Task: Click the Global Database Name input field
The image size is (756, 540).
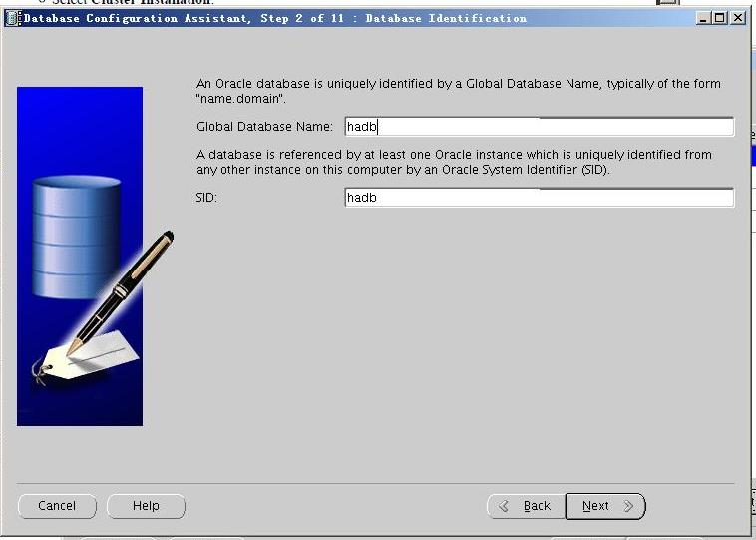Action: coord(540,127)
